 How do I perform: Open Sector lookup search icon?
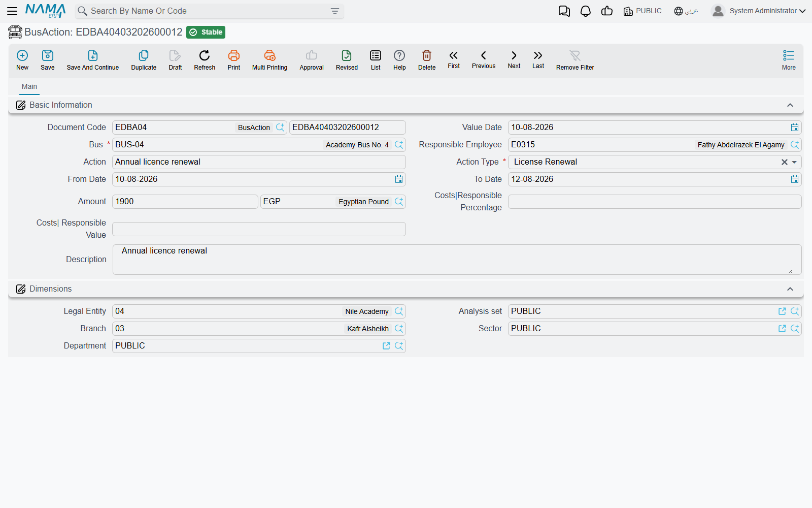(795, 329)
